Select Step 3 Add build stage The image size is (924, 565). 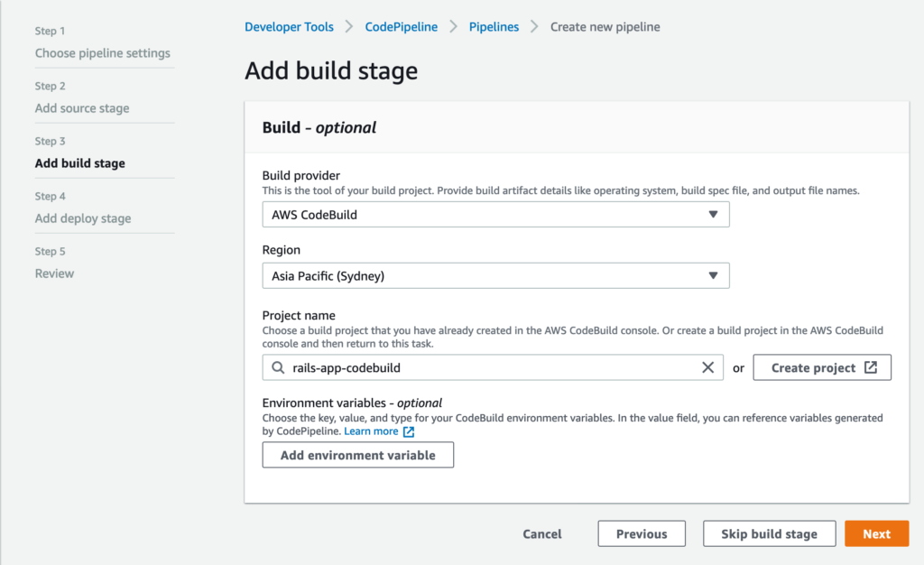79,163
